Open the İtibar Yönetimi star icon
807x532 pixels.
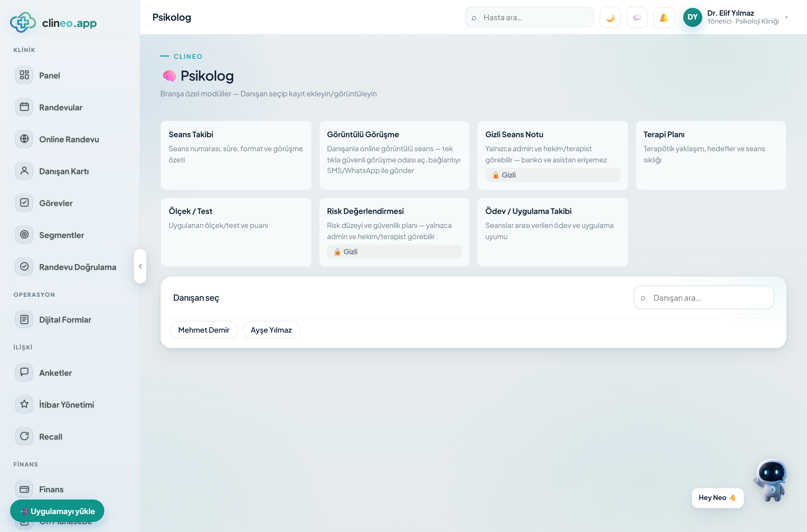click(24, 404)
